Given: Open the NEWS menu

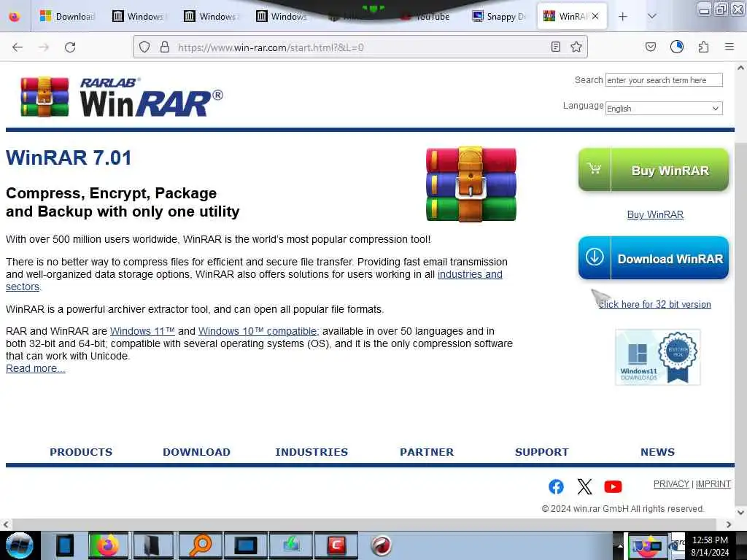Looking at the screenshot, I should (657, 452).
